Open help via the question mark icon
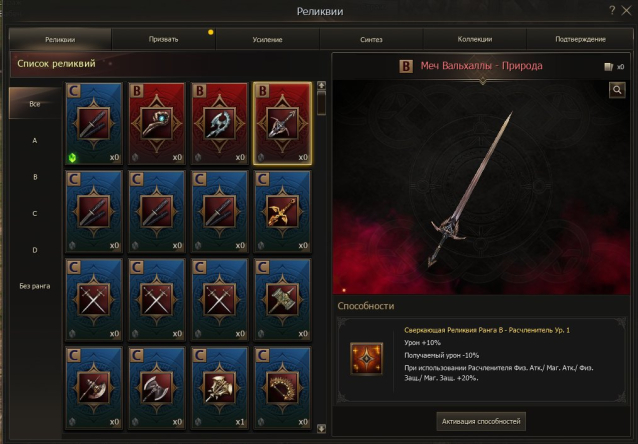The height and width of the screenshot is (444, 638). click(x=612, y=10)
